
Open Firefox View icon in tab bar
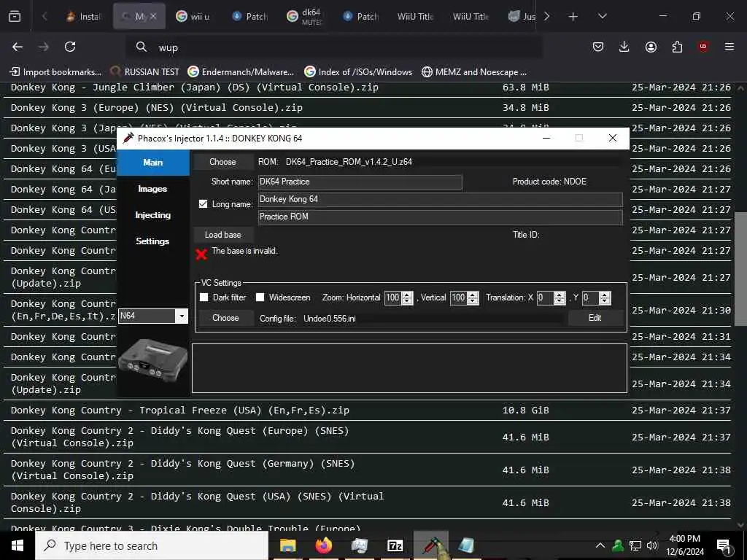[15, 17]
